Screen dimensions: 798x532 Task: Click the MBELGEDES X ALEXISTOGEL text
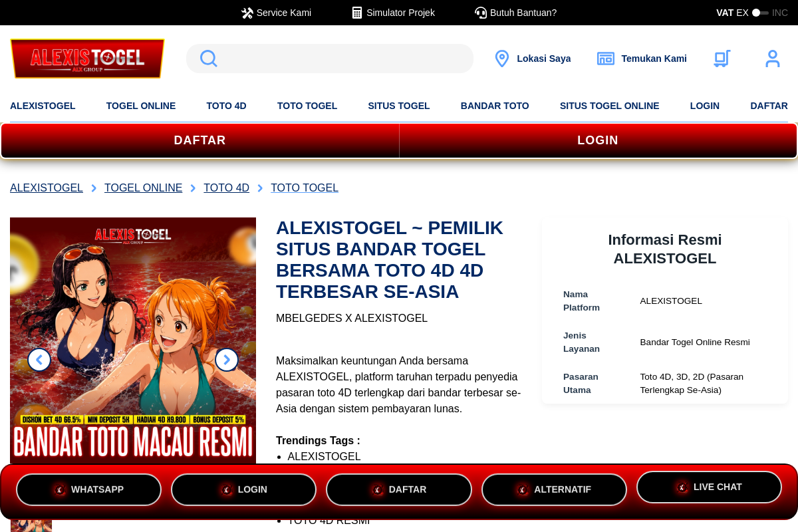tap(352, 319)
